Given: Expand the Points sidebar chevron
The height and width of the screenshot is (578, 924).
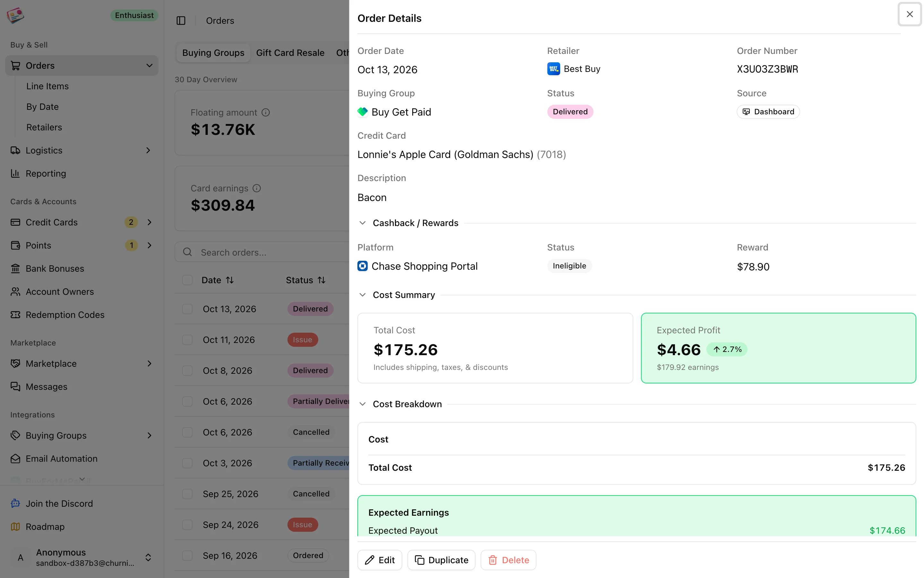Looking at the screenshot, I should click(x=149, y=245).
